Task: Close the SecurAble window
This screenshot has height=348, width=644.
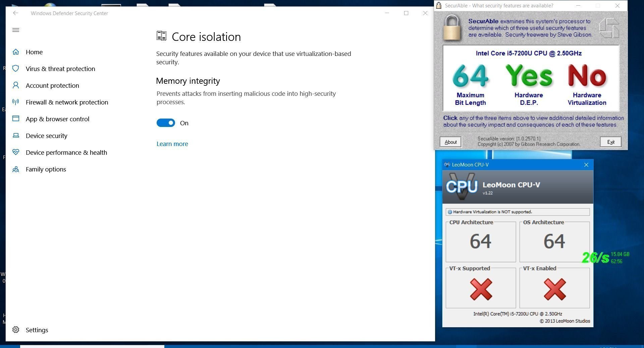Action: [618, 6]
